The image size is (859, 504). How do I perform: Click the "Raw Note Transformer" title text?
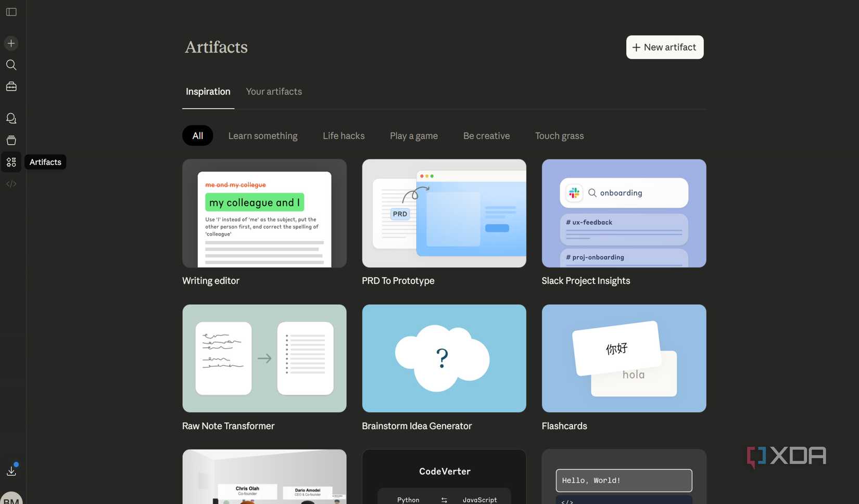[x=228, y=426]
